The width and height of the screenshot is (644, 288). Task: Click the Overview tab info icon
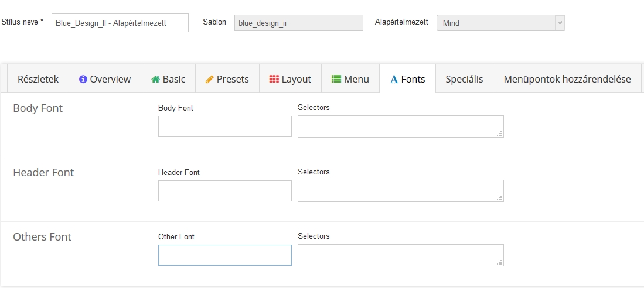[x=83, y=79]
